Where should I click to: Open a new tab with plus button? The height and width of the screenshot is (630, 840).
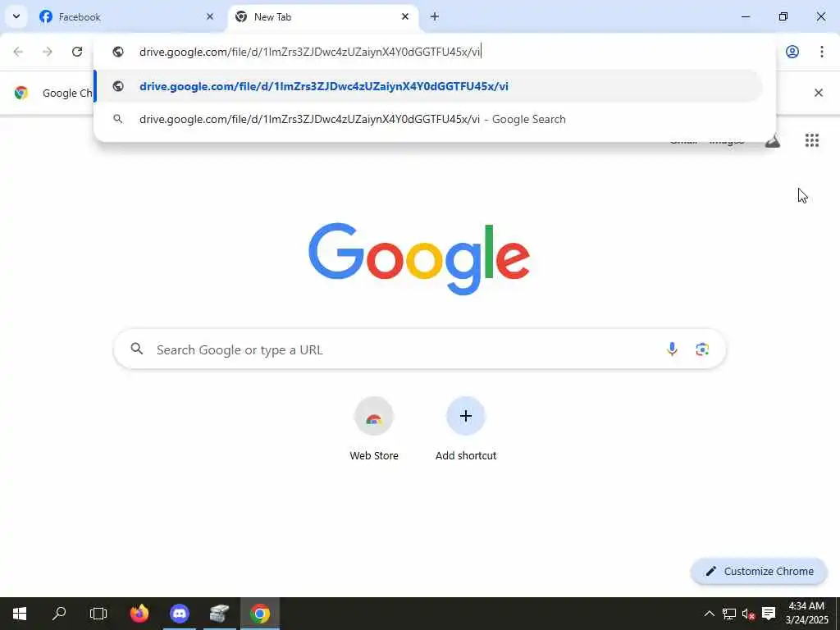(x=435, y=16)
